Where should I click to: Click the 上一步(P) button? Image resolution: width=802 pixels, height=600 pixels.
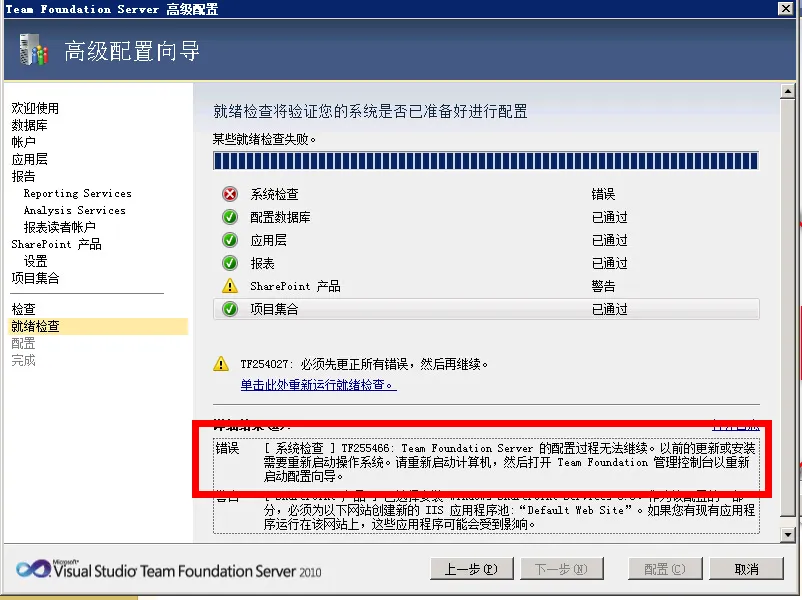point(472,569)
